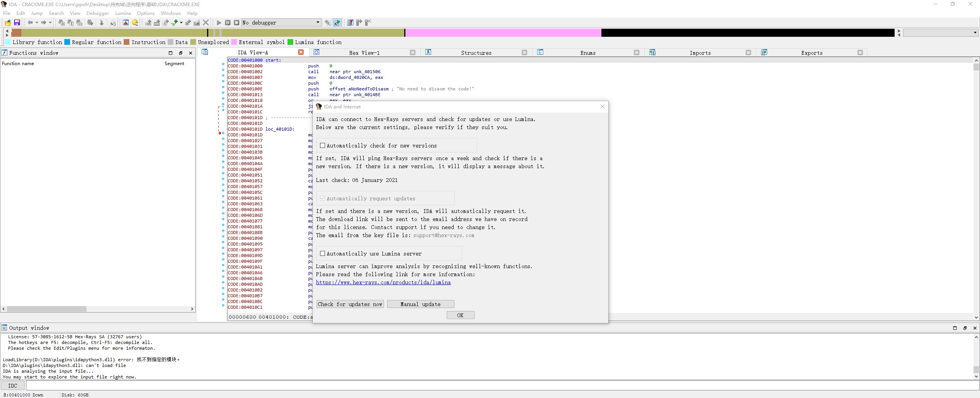
Task: Click the olive Unexplored legend swatch
Action: (193, 42)
